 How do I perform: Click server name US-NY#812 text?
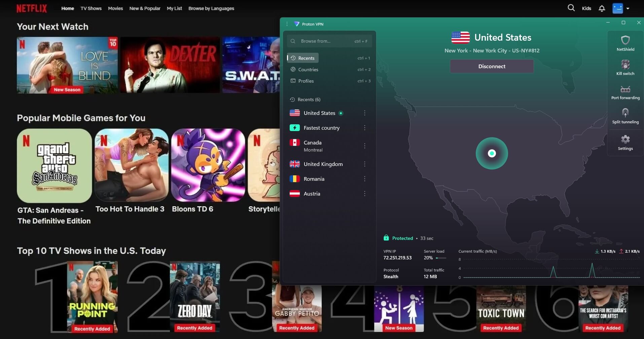tap(526, 50)
